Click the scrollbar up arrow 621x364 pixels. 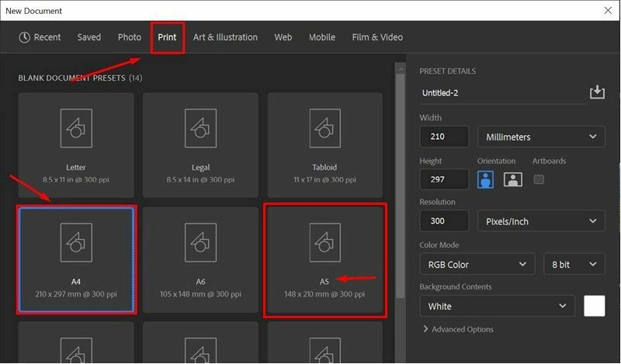[401, 70]
